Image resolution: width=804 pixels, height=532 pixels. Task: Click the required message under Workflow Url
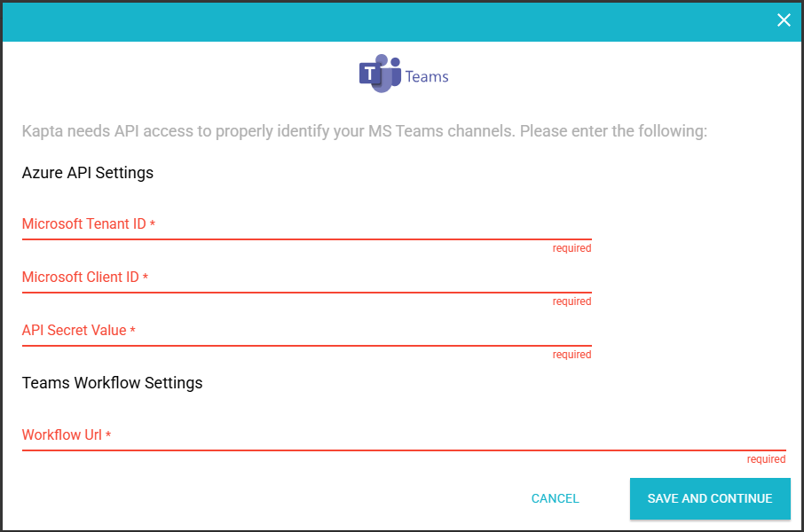[x=766, y=459]
